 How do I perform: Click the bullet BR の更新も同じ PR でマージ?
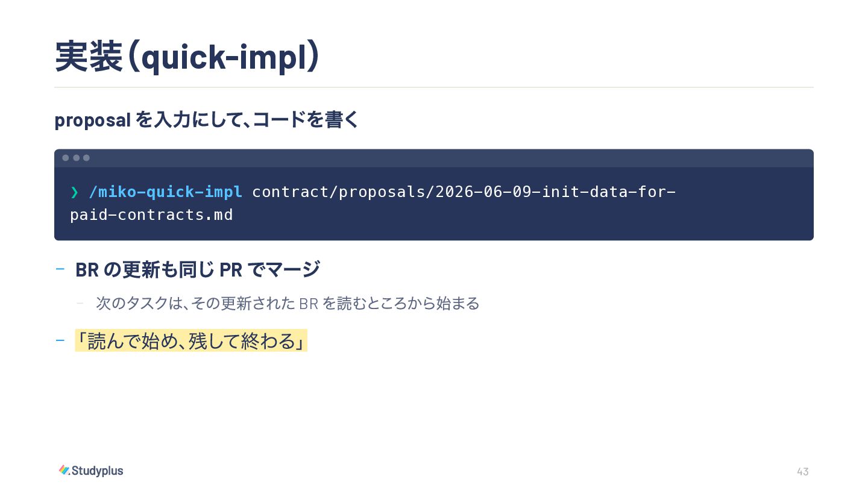click(x=198, y=270)
